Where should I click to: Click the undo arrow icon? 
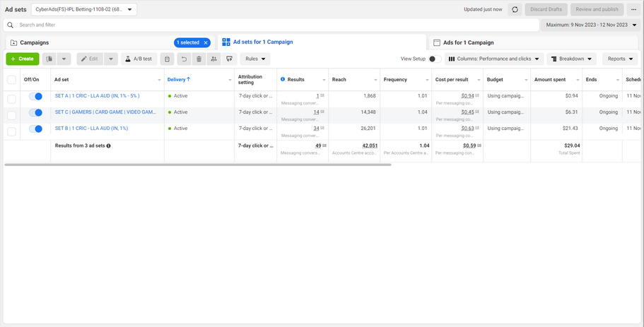tap(184, 59)
